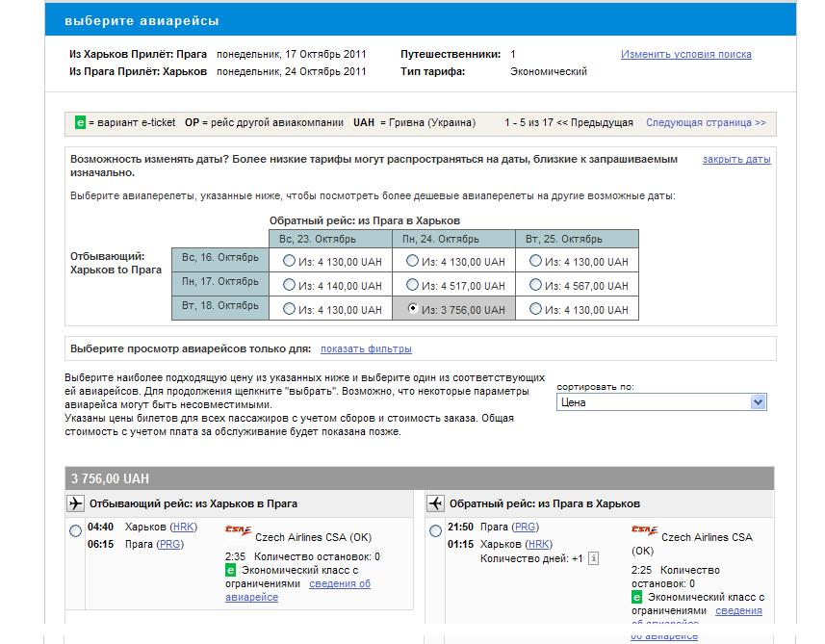825x644 pixels.
Task: Collapse the date grid via закрыть даты
Action: (736, 159)
